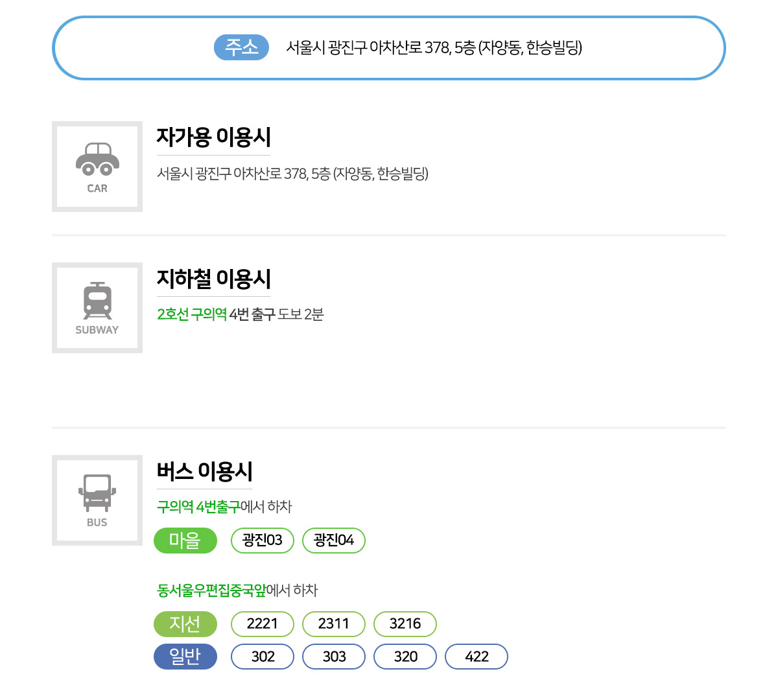Pick general bus number 302

coord(263,657)
